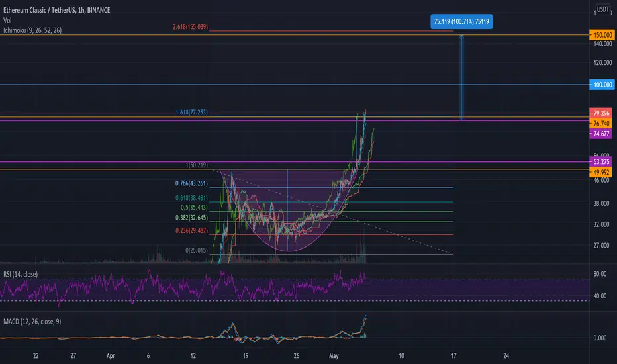The height and width of the screenshot is (364, 617).
Task: Click the 17 date on the time axis
Action: (x=453, y=356)
